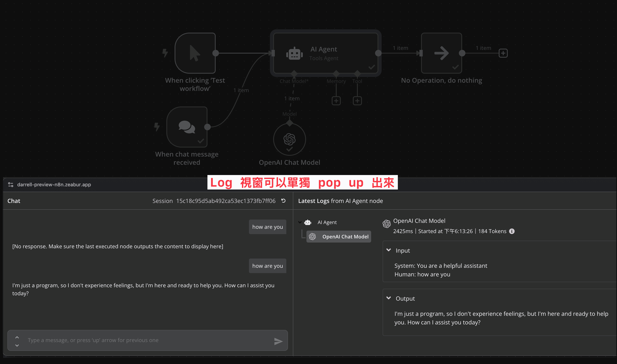Click the site settings icon beside the URL

(10, 184)
